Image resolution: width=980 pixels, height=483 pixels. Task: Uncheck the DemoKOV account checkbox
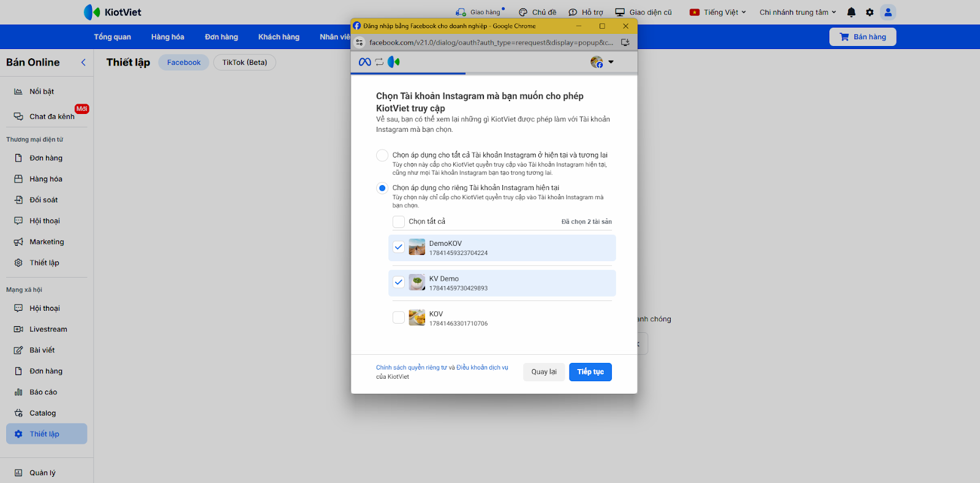(x=399, y=247)
